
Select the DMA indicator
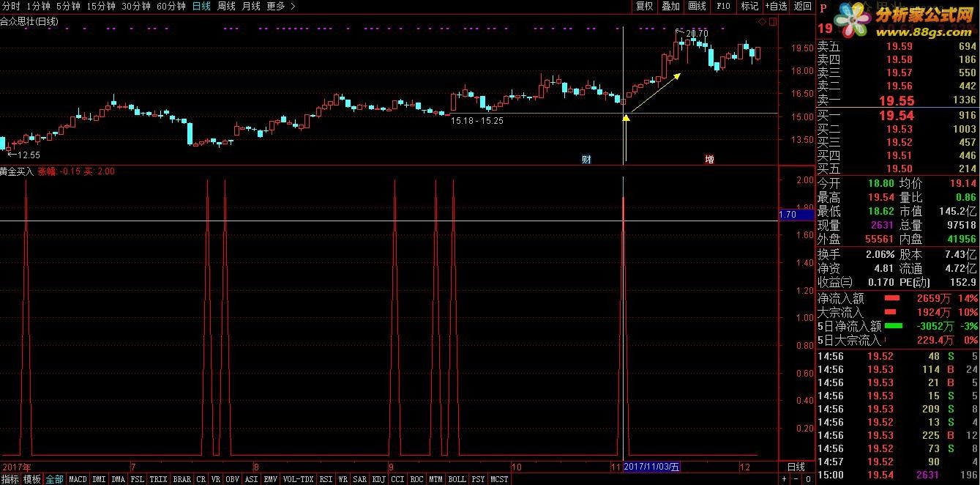pyautogui.click(x=118, y=479)
